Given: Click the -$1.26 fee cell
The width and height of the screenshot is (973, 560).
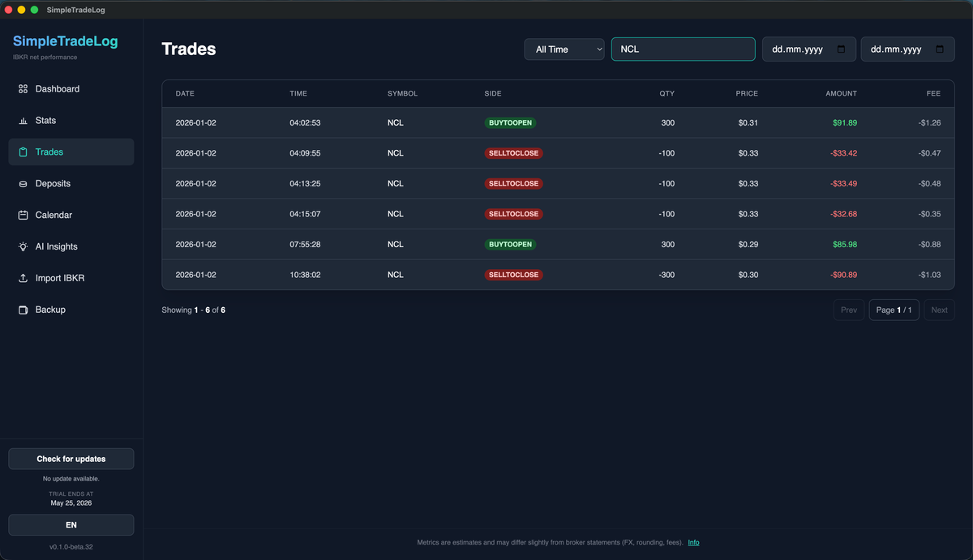Looking at the screenshot, I should tap(929, 123).
